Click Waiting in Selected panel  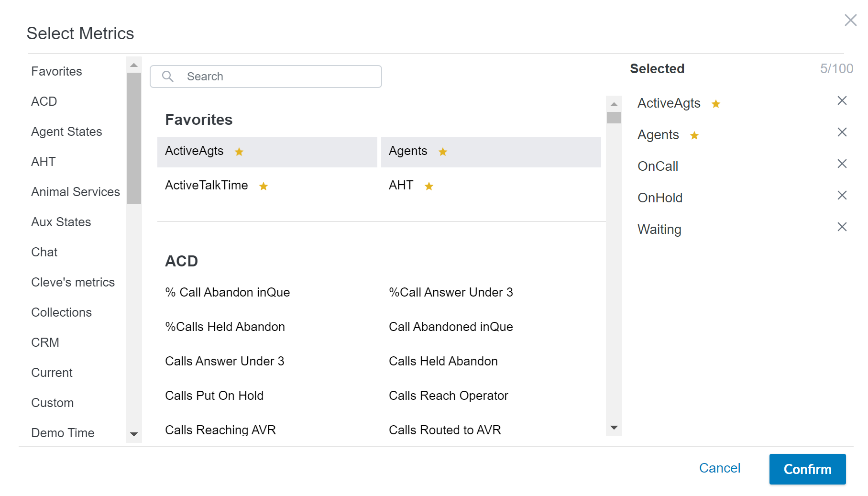[x=659, y=230]
